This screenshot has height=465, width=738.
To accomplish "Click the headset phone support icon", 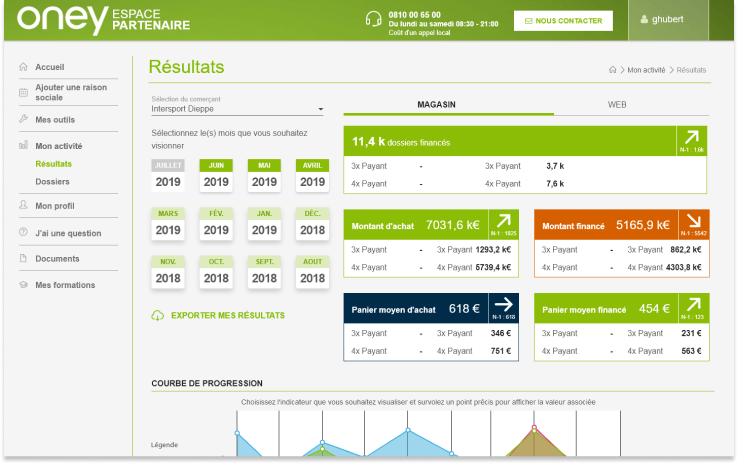I will point(374,20).
